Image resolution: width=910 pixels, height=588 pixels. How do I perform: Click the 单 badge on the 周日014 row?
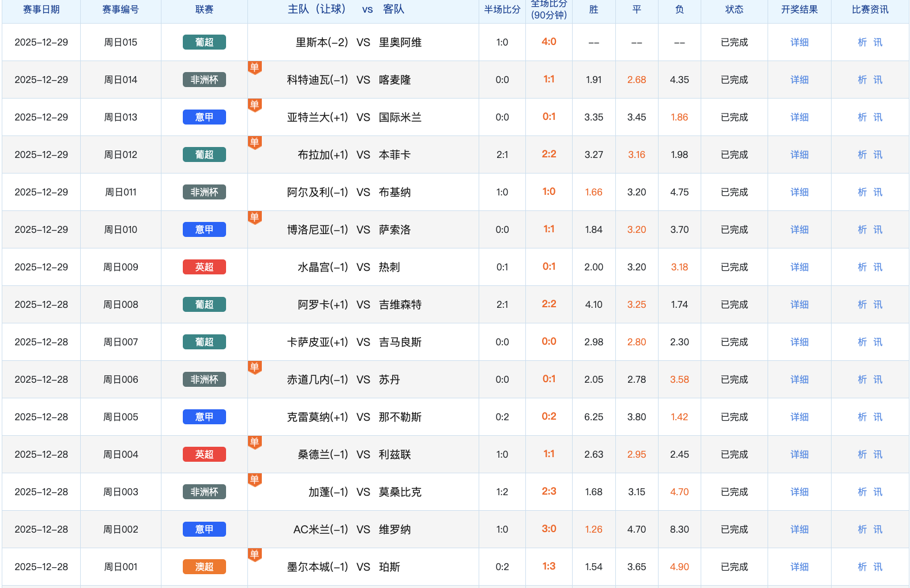(x=254, y=67)
